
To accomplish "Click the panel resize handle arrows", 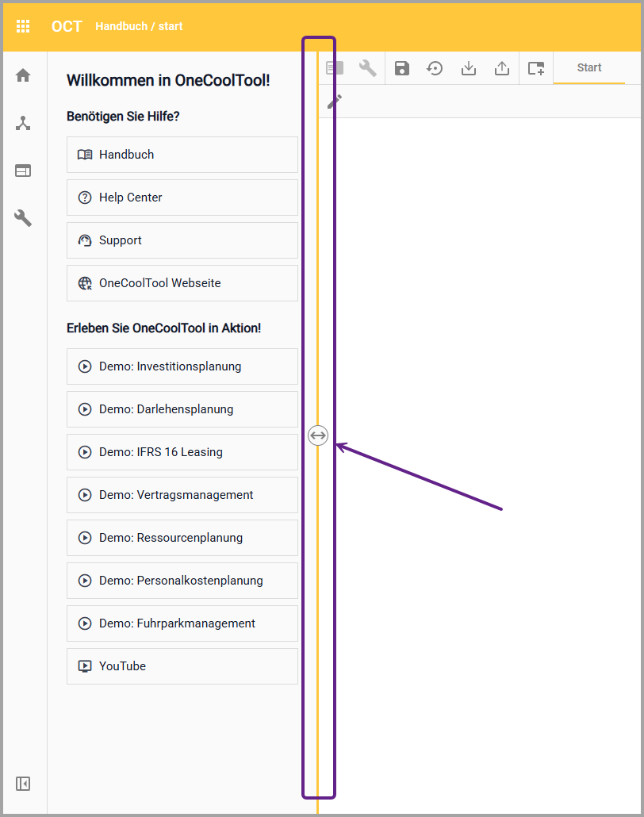I will coord(318,435).
